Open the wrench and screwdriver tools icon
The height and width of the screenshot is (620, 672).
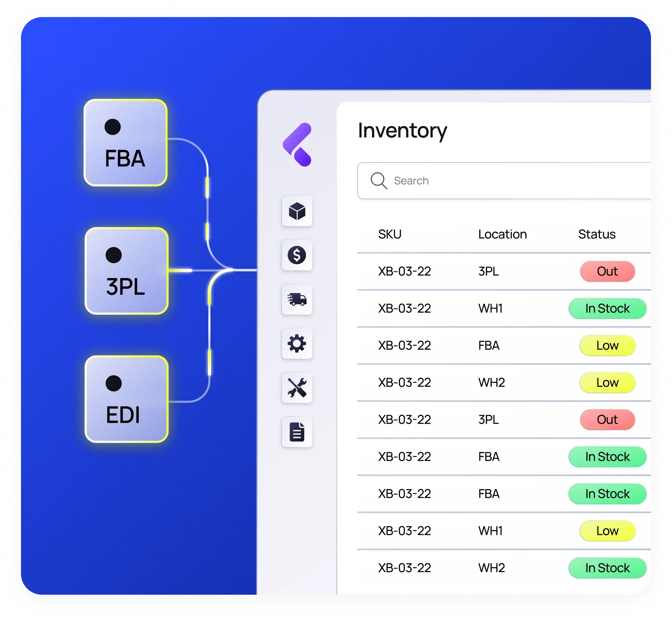coord(297,388)
